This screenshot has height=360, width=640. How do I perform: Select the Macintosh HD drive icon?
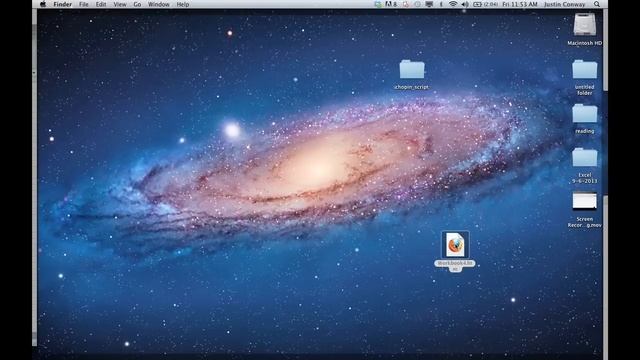[584, 24]
